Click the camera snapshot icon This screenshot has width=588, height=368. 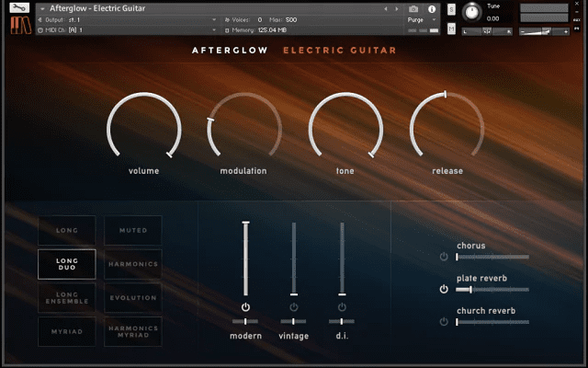[x=413, y=8]
